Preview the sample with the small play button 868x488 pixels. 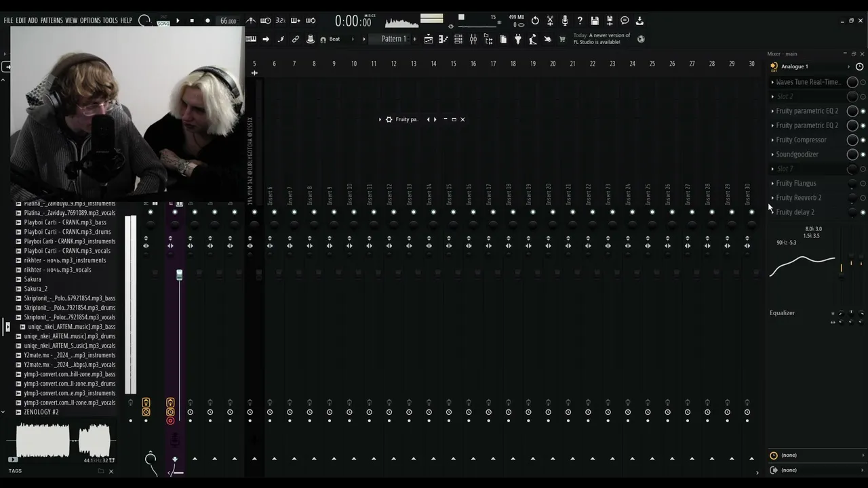pyautogui.click(x=12, y=460)
